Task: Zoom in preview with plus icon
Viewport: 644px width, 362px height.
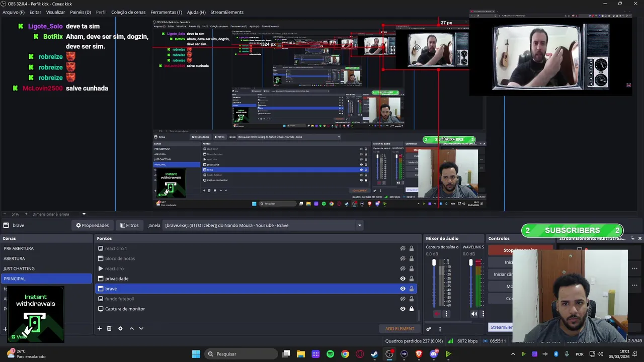Action: (x=26, y=214)
